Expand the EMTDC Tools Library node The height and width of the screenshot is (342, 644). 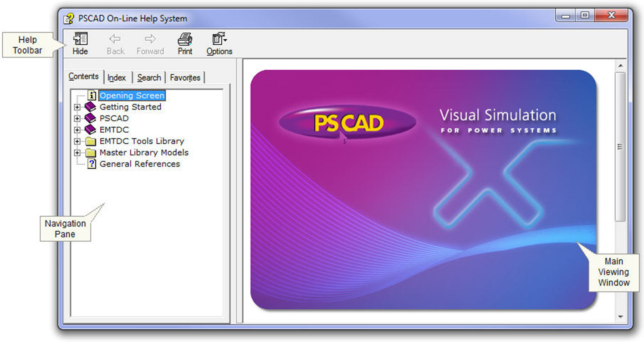[77, 141]
